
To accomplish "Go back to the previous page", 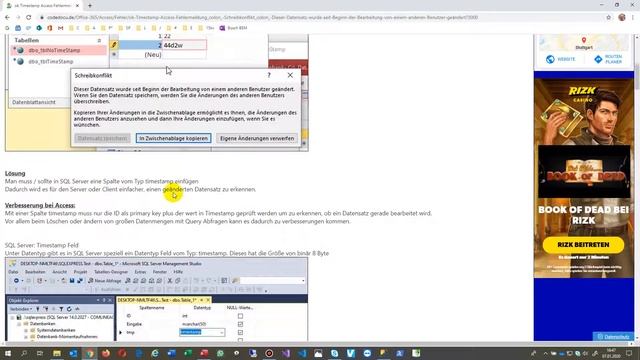I will pyautogui.click(x=7, y=18).
